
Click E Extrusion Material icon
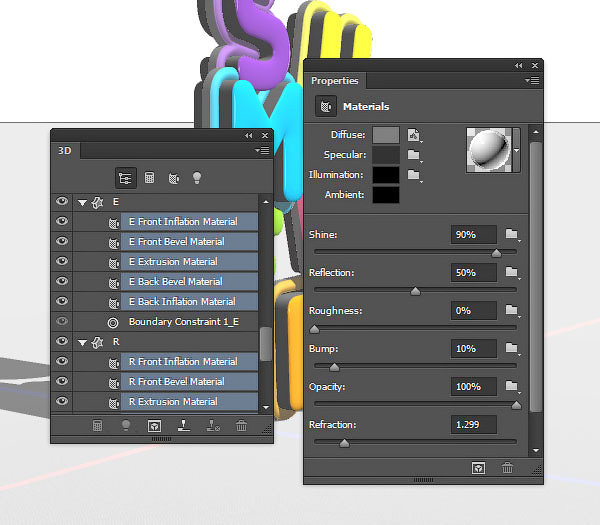[x=114, y=263]
